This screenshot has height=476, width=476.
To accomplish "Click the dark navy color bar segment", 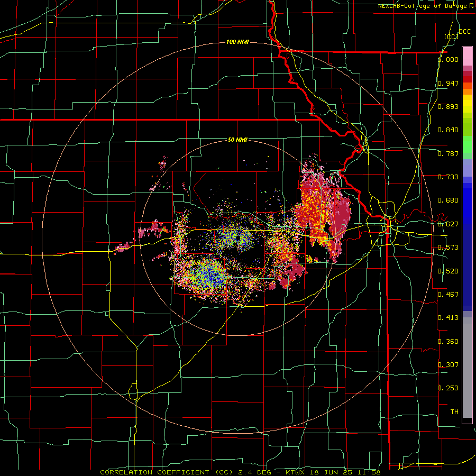I will pos(467,270).
